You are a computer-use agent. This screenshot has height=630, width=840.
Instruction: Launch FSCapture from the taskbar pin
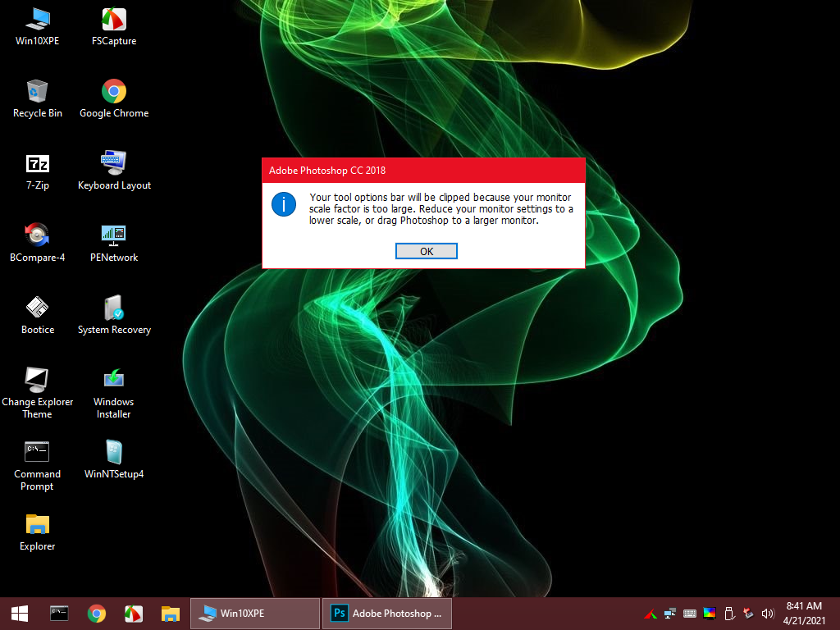click(x=134, y=614)
